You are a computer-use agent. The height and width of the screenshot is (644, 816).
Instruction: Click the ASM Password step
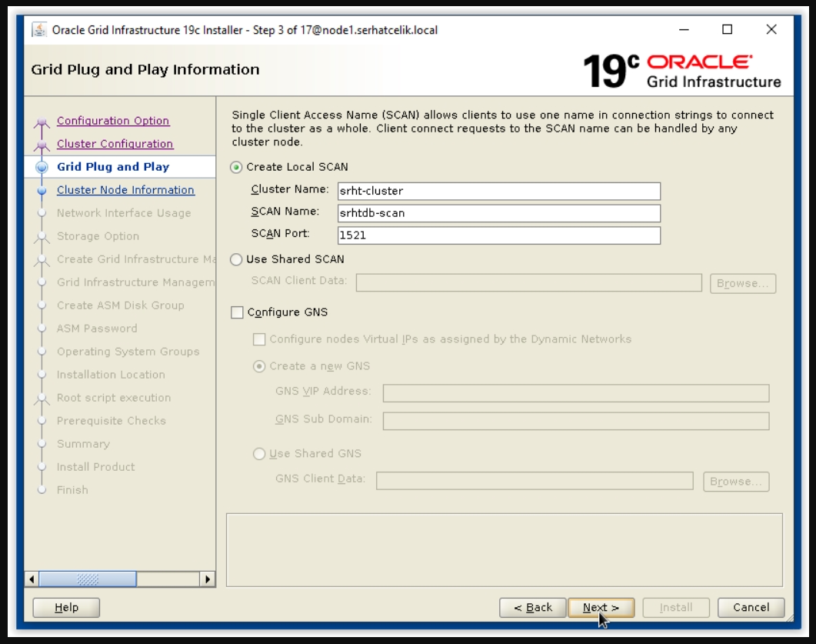pos(97,329)
